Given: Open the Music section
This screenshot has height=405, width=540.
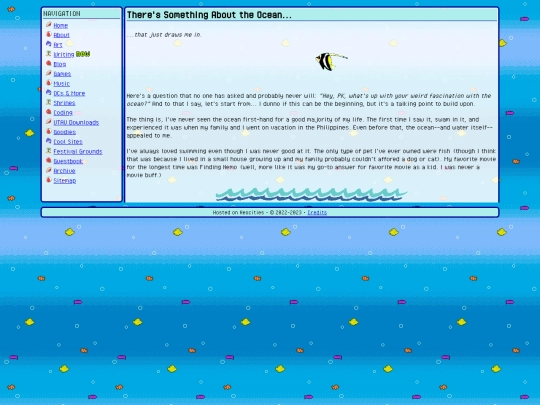Looking at the screenshot, I should (x=62, y=83).
